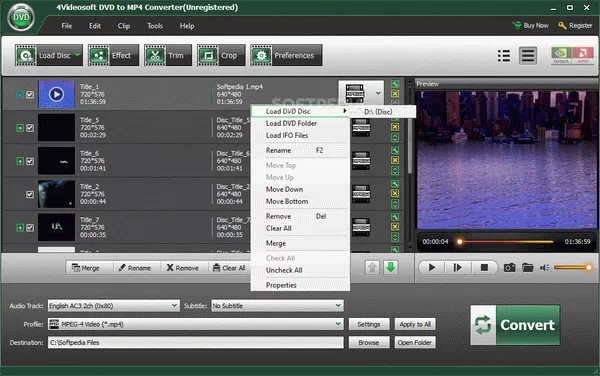600x376 pixels.
Task: Open the File menu
Action: 67,26
